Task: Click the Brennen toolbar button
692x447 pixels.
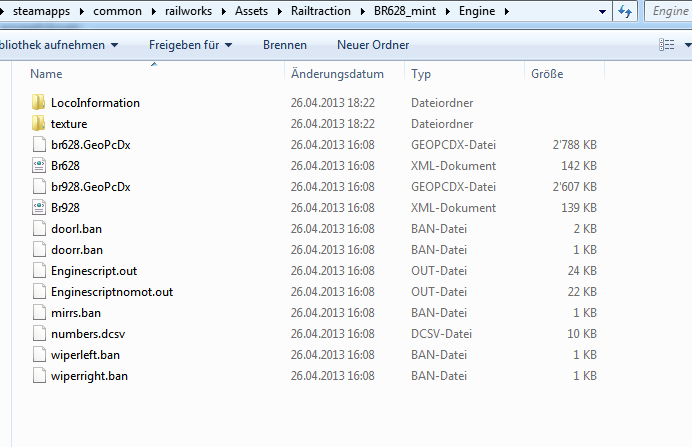Action: (x=285, y=45)
